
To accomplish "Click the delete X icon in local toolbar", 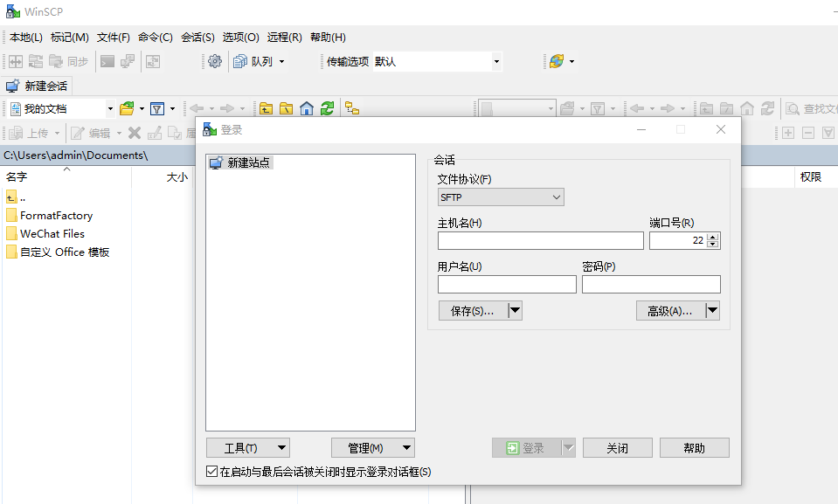I will click(x=135, y=133).
